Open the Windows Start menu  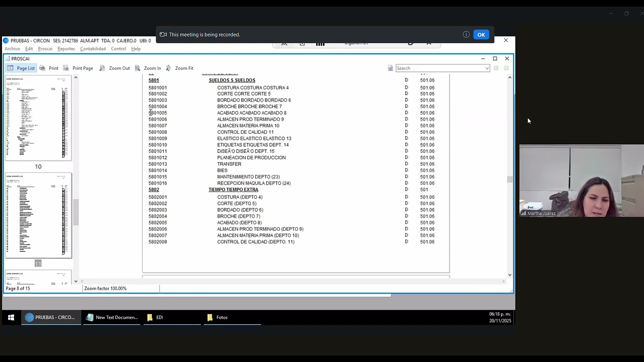tap(11, 317)
